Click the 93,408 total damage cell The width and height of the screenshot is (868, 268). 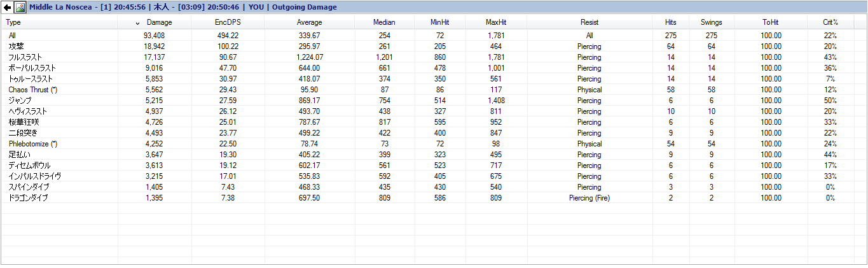pyautogui.click(x=155, y=36)
